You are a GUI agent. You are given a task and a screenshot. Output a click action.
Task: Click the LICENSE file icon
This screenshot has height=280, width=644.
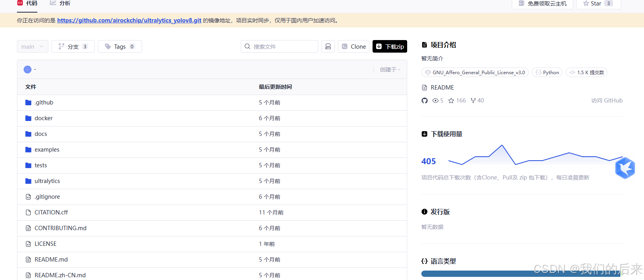(x=28, y=244)
